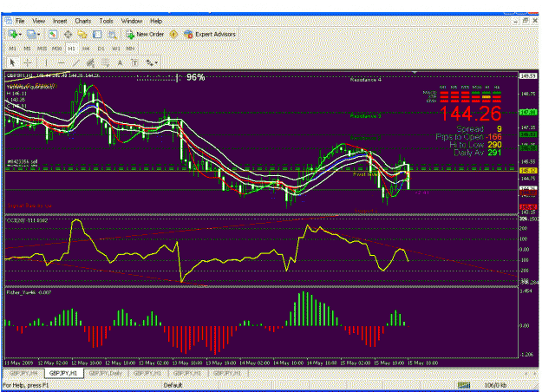This screenshot has width=542, height=392.
Task: Switch to the GBPJPY,H4 chart tab
Action: 23,373
